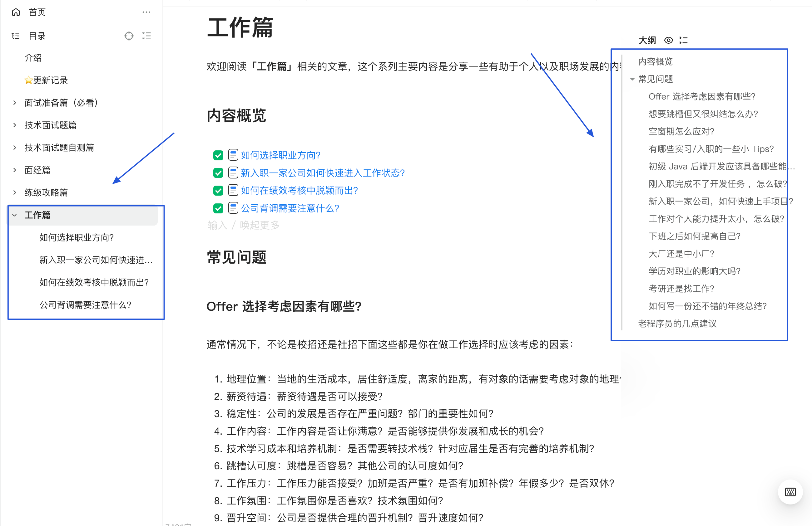Open the 目录 tree view icon

15,36
